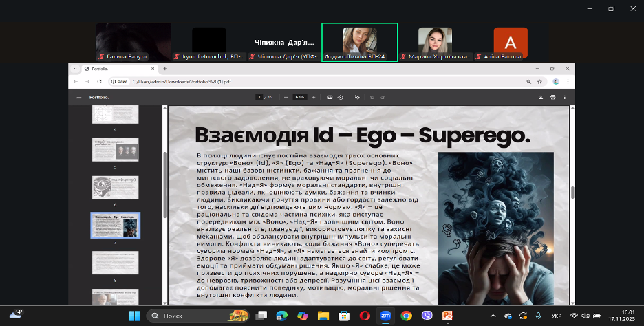Zoom in the PDF document
This screenshot has height=326, width=644.
[x=314, y=97]
